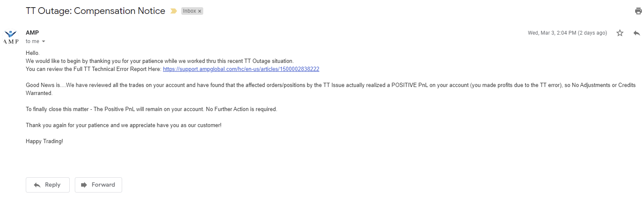Click the subject "TT Outage: Compensation Notice"
644x209 pixels.
(96, 11)
